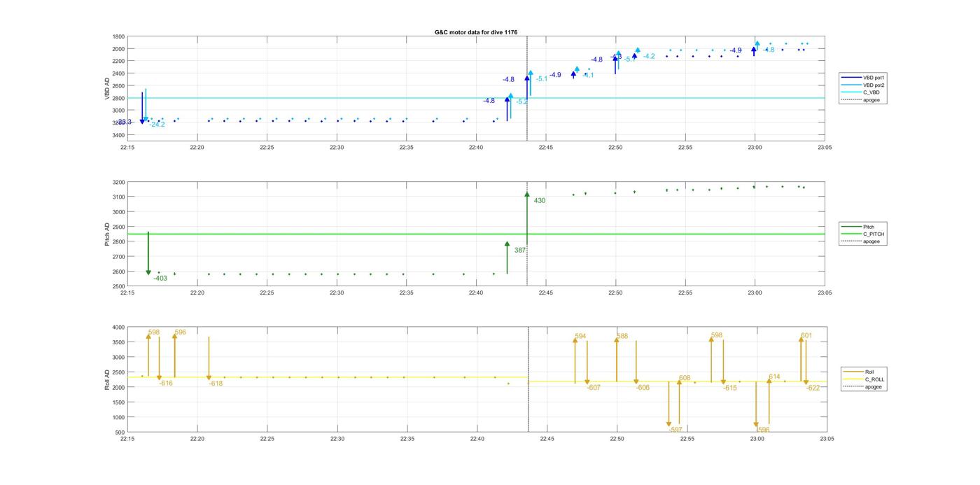Viewport: 980px width, 485px height.
Task: Click the 23:00 tick under the Pitch plot
Action: click(755, 293)
